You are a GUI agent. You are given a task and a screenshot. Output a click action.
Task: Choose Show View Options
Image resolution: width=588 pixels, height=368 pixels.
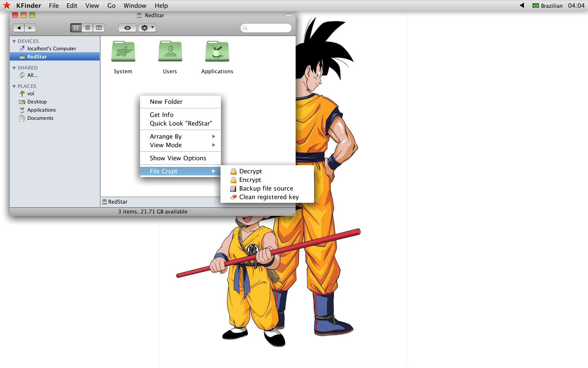(x=180, y=158)
